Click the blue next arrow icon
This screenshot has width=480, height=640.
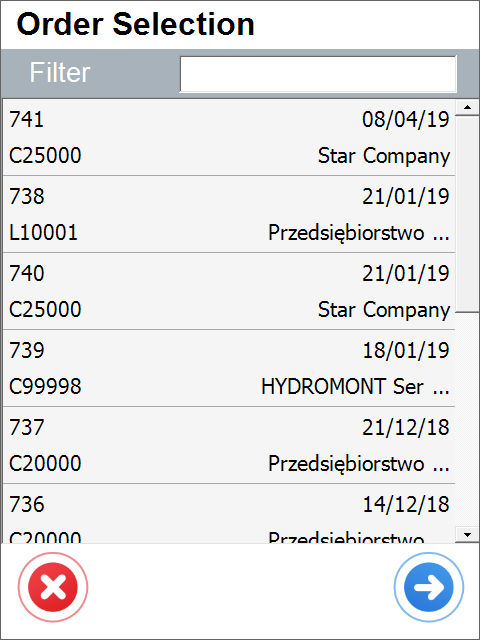(x=429, y=587)
